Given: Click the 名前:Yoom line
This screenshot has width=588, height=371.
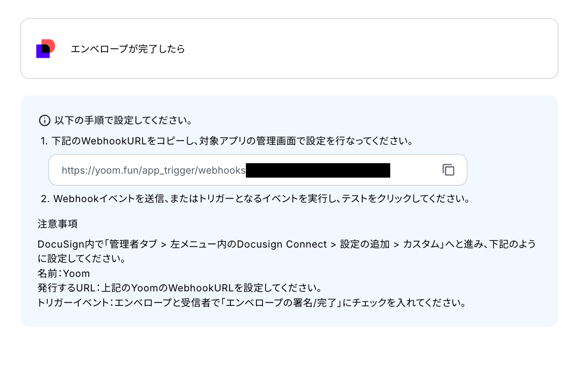Looking at the screenshot, I should coord(64,273).
